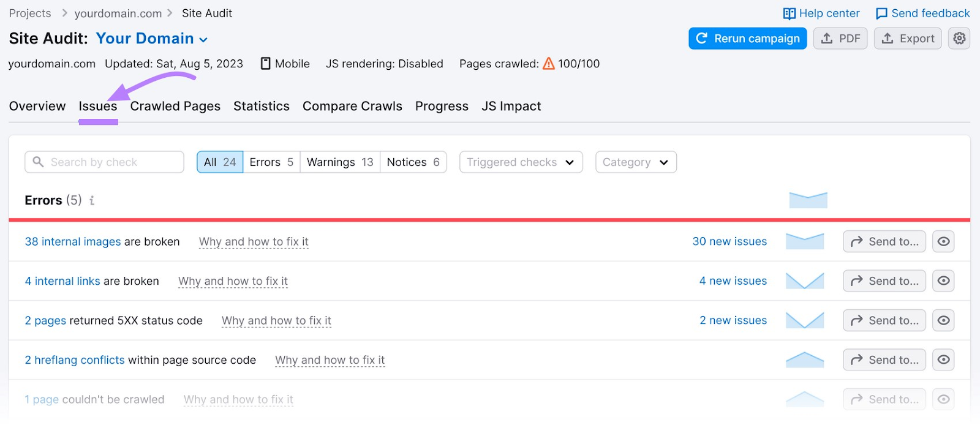Screen dimensions: 980x425
Task: Click the Mobile device icon
Action: [266, 64]
